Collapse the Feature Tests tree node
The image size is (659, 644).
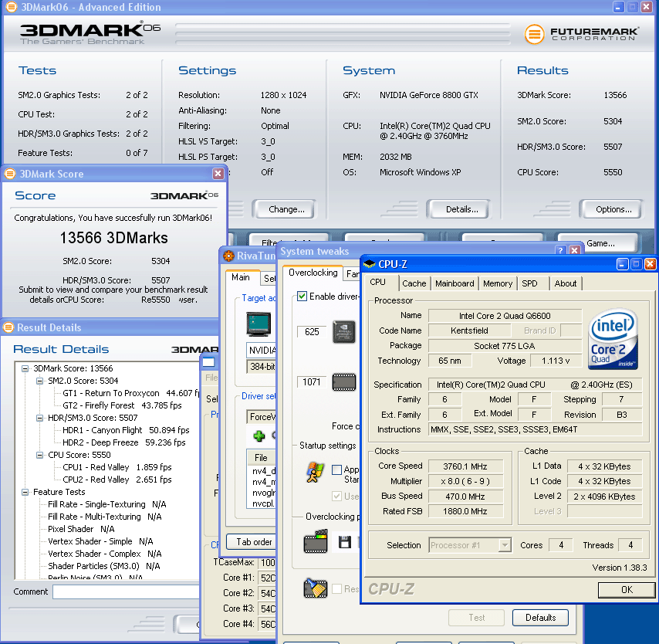26,492
